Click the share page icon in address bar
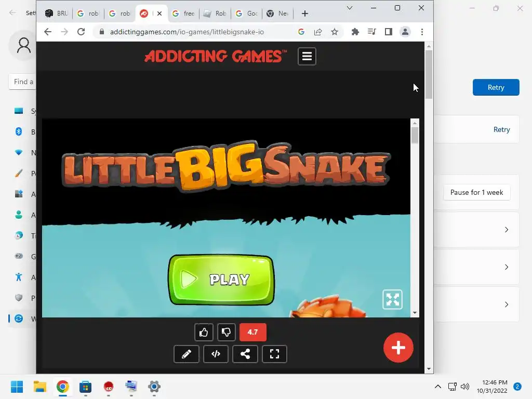The width and height of the screenshot is (532, 399). [x=318, y=32]
